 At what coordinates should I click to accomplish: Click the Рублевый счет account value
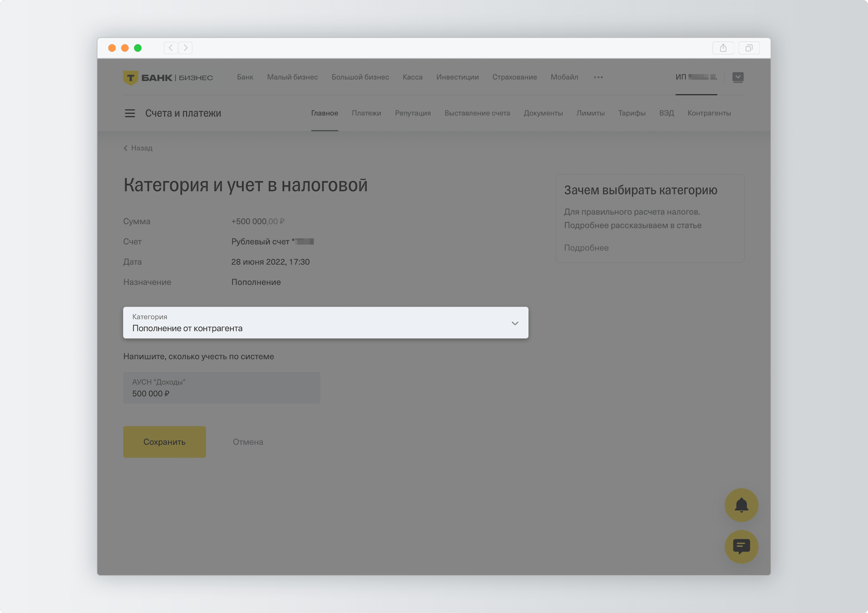coord(272,241)
